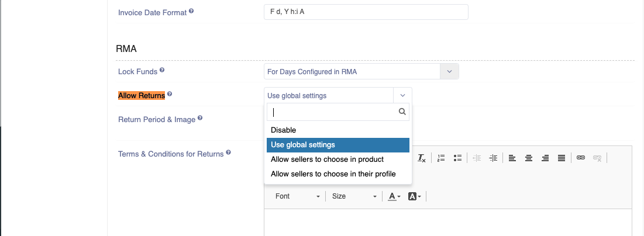
Task: Click the Invoice Date Format field
Action: (366, 12)
